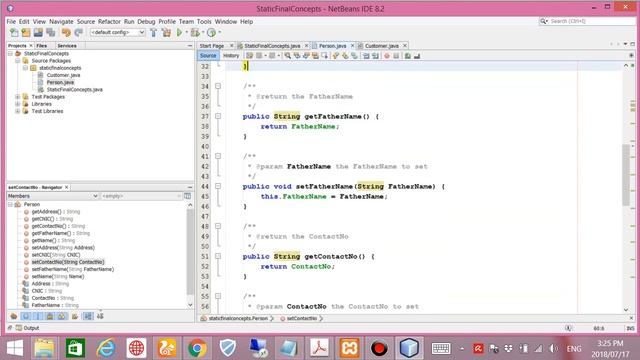Click the Save All toolbar icon

[x=51, y=33]
